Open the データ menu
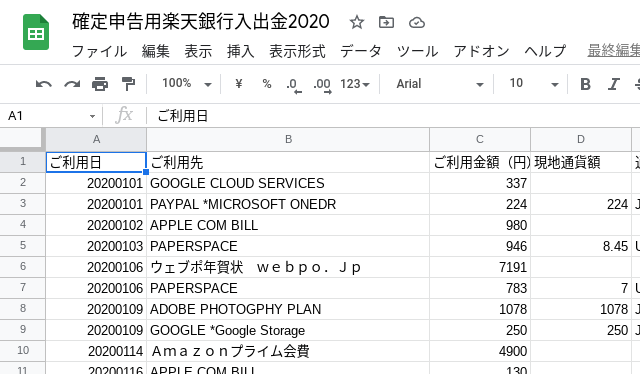Screen dimensions: 640x374 [x=361, y=51]
